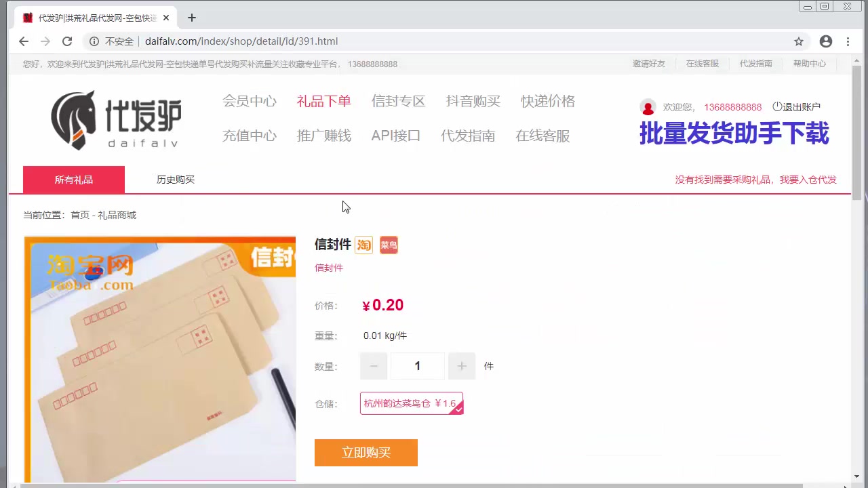868x488 pixels.
Task: Open 充值中心 menu item
Action: pos(250,136)
